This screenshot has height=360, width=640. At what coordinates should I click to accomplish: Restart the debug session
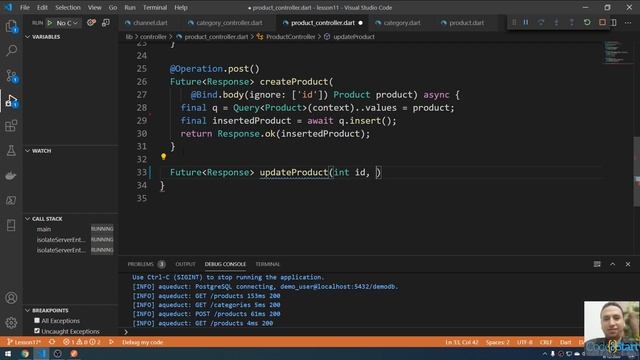(587, 22)
